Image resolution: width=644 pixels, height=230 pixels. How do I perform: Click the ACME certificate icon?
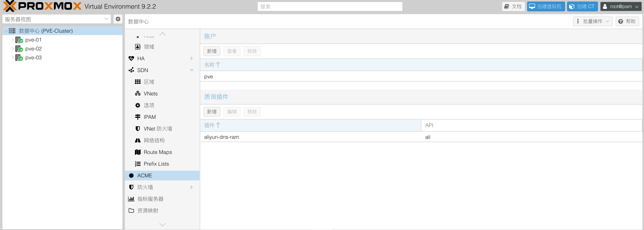(131, 176)
